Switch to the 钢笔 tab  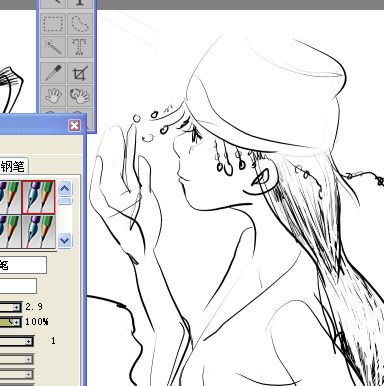[x=13, y=166]
